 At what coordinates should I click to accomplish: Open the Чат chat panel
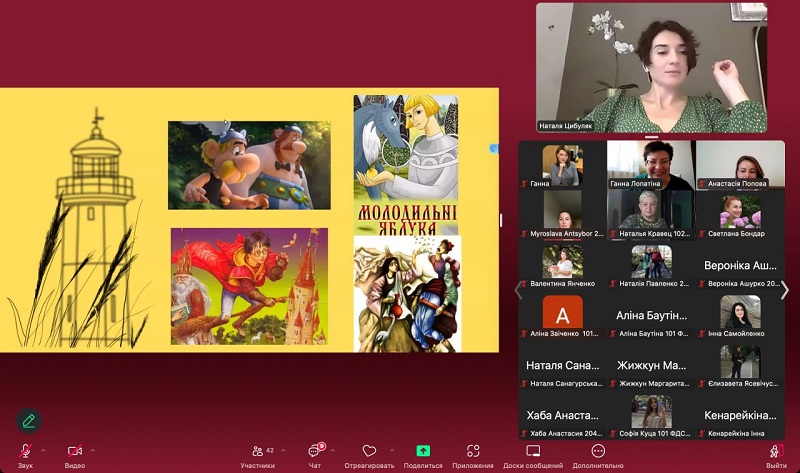(315, 452)
